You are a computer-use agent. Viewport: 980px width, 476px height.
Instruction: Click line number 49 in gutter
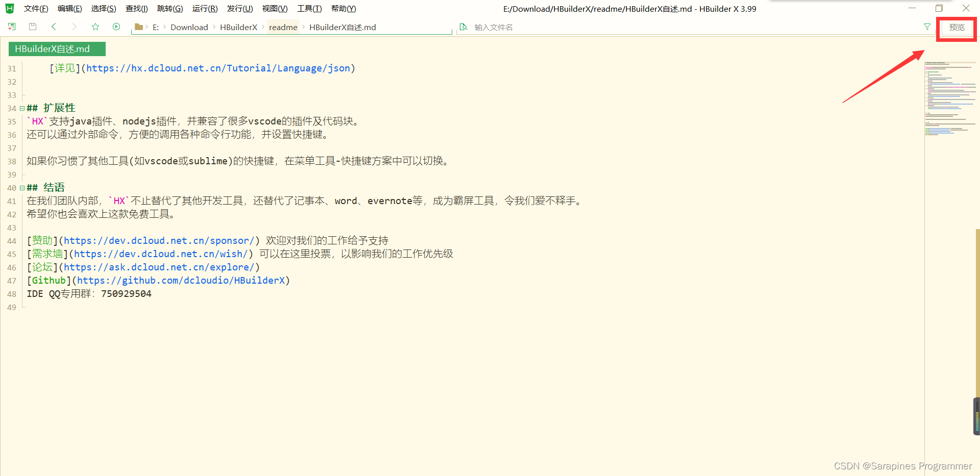click(x=12, y=307)
